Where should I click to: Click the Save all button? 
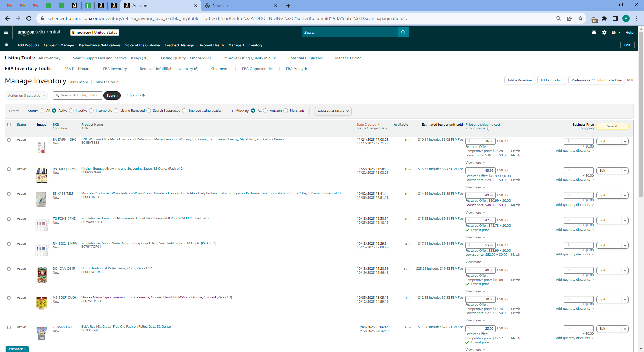[612, 126]
